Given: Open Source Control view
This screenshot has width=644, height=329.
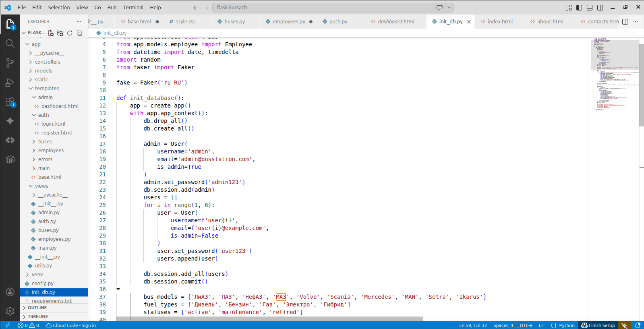Looking at the screenshot, I should [x=10, y=63].
